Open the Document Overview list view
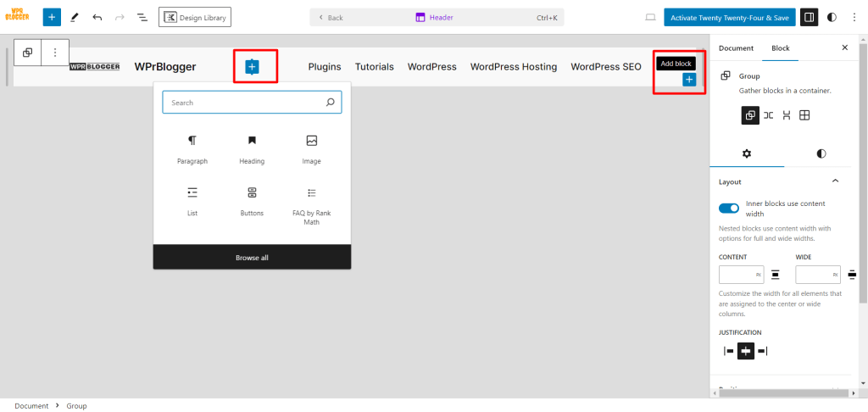Image resolution: width=868 pixels, height=412 pixels. (142, 17)
